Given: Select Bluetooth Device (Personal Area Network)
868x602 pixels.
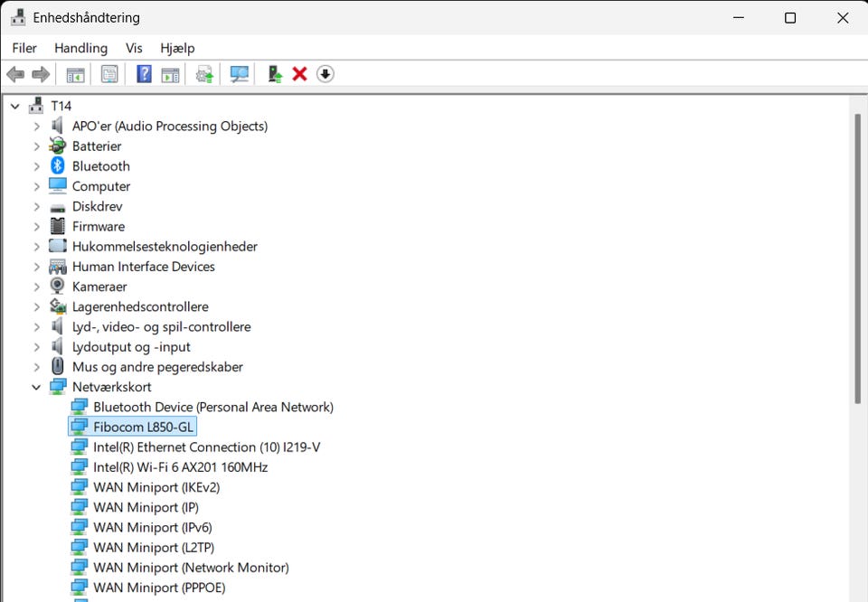Looking at the screenshot, I should 213,407.
